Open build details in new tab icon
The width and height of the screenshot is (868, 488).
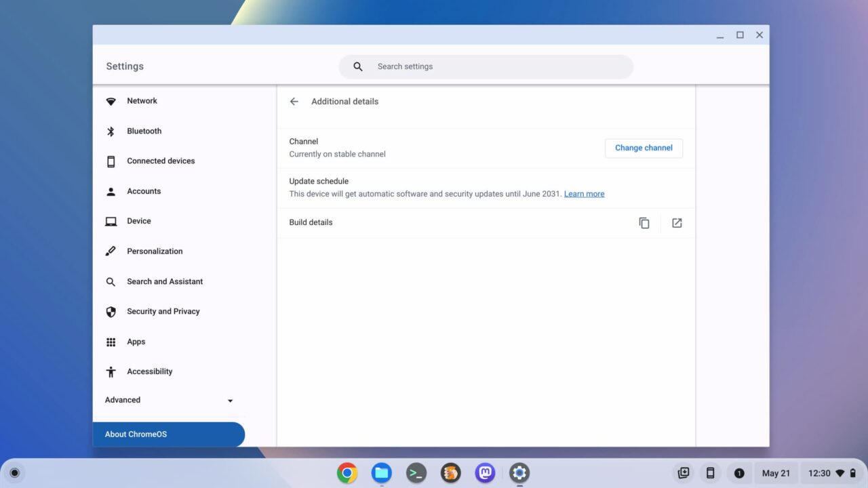[x=677, y=223]
